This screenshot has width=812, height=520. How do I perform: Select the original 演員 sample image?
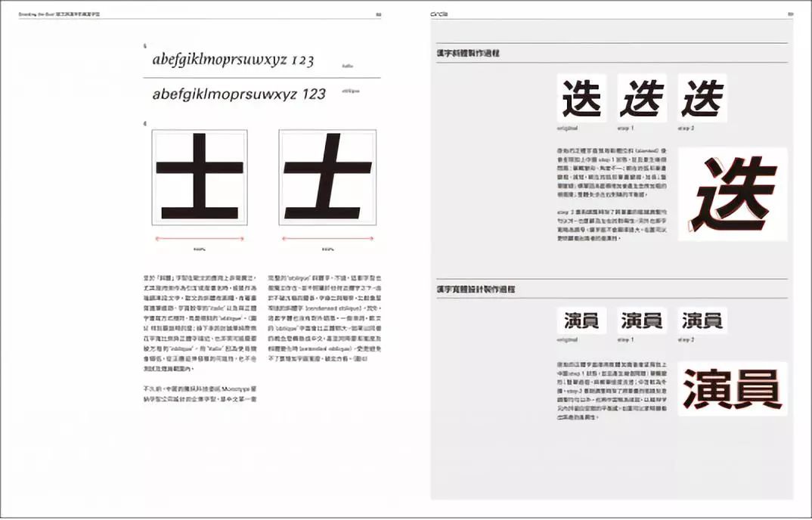coord(581,320)
